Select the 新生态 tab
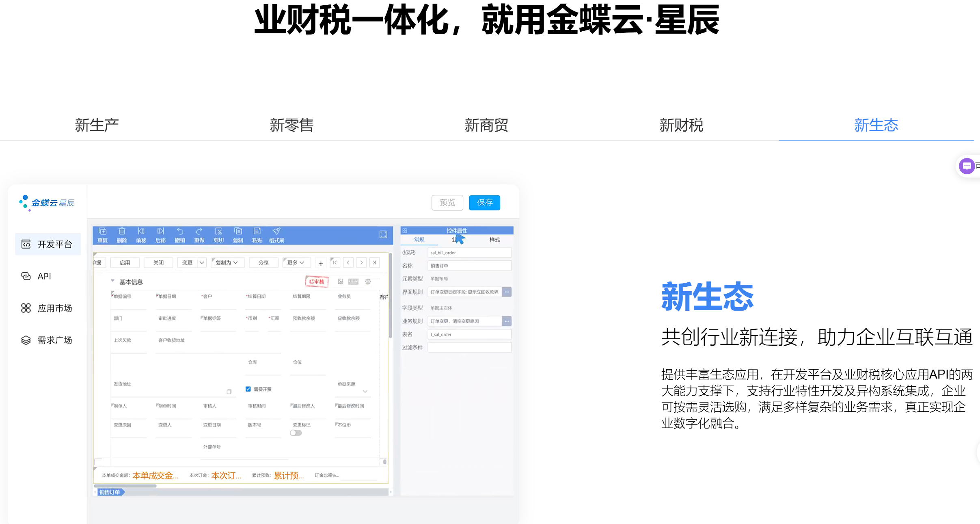The height and width of the screenshot is (524, 980). 876,125
